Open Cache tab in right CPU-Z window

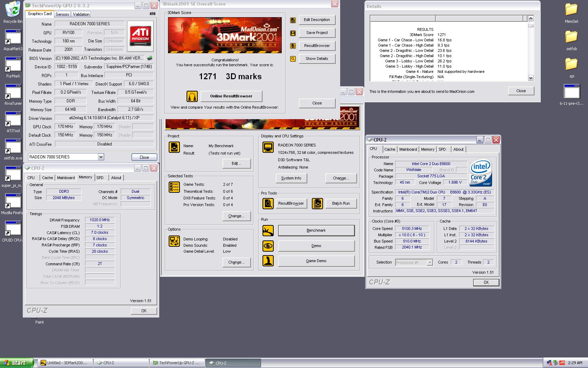point(390,149)
